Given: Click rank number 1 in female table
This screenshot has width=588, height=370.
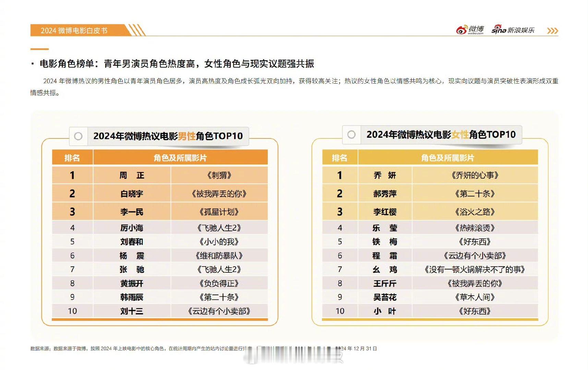Looking at the screenshot, I should (340, 175).
